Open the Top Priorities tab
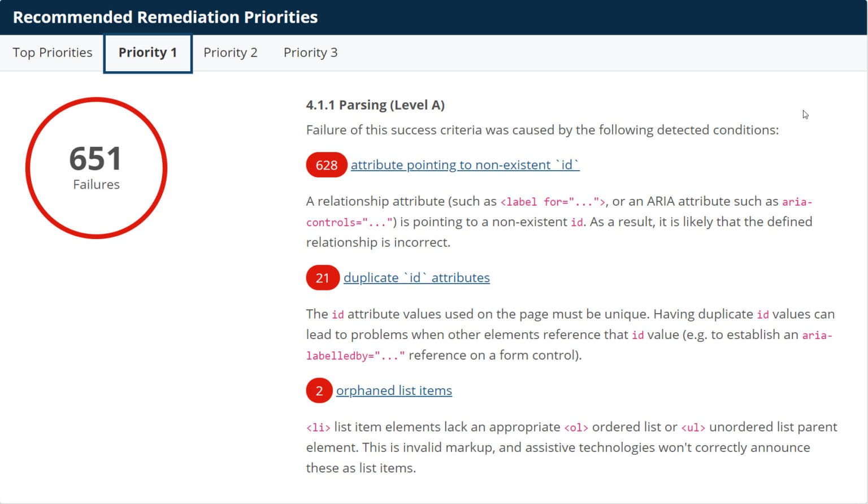The width and height of the screenshot is (868, 504). pos(52,53)
